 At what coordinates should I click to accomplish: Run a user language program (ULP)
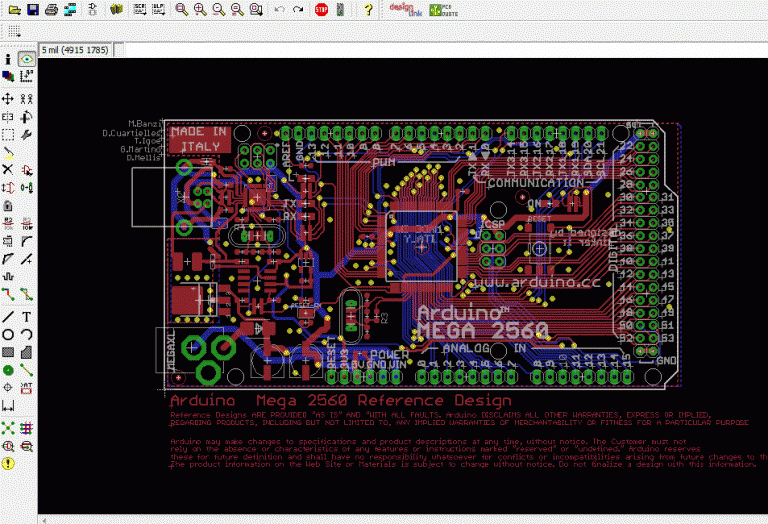[158, 9]
